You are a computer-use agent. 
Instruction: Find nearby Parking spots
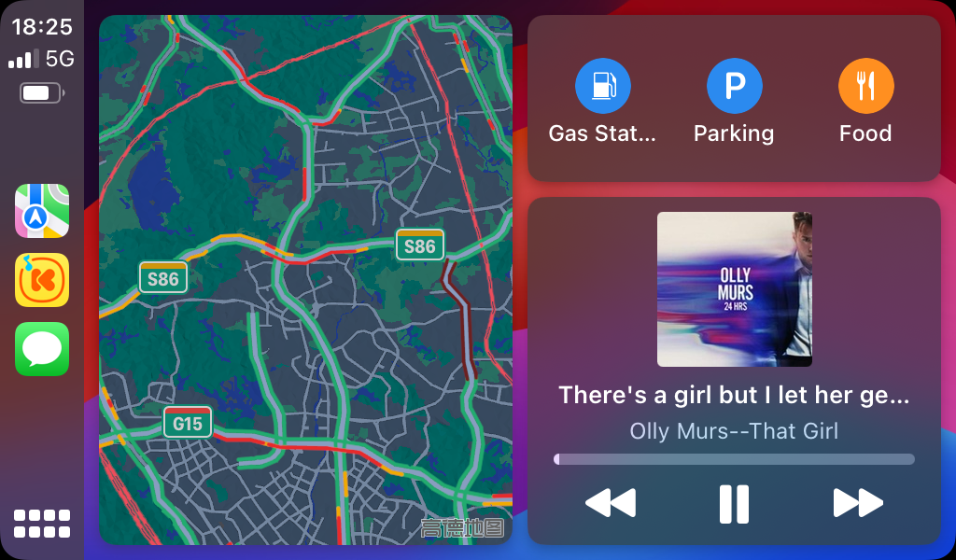click(x=734, y=102)
